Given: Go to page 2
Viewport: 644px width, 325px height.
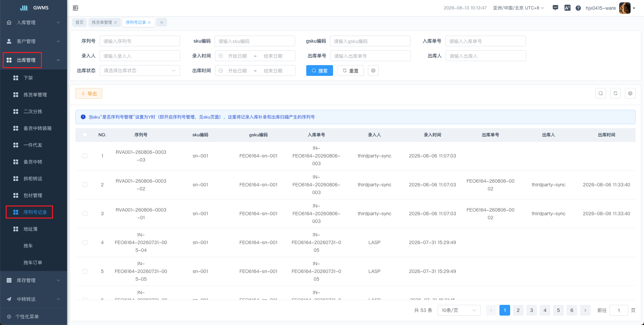Looking at the screenshot, I should pos(518,310).
